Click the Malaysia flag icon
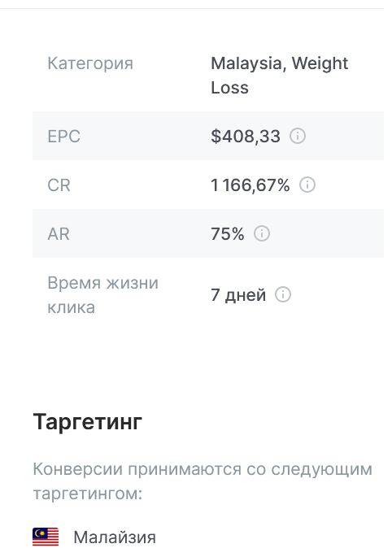Image resolution: width=392 pixels, height=548 pixels. click(x=46, y=537)
